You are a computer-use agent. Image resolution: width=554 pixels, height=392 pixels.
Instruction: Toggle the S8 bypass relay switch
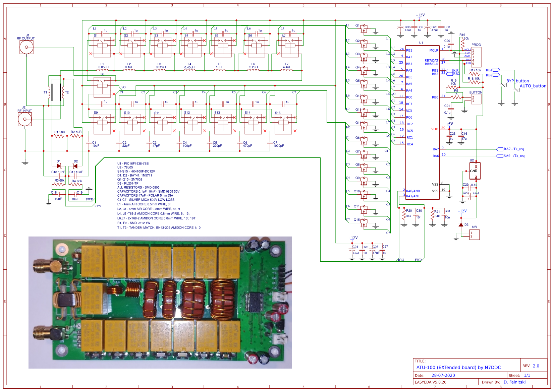tap(102, 81)
